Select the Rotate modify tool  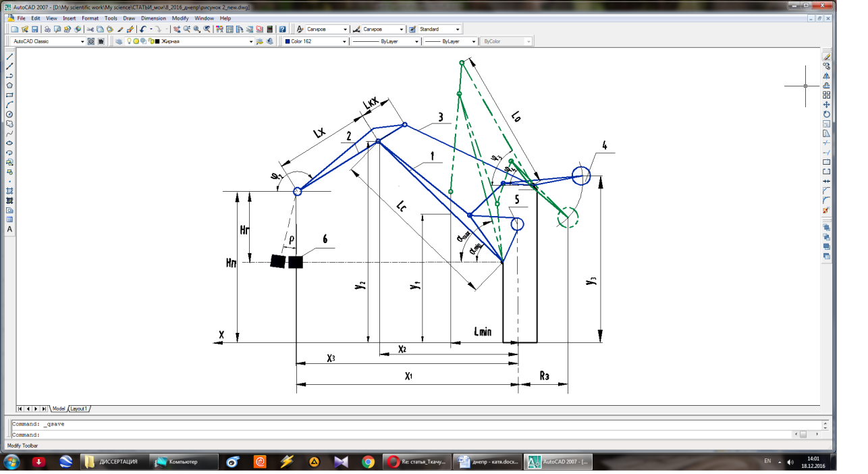pyautogui.click(x=826, y=114)
